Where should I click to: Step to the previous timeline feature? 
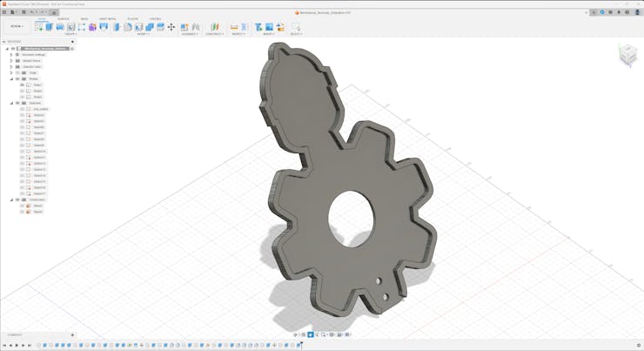click(10, 345)
